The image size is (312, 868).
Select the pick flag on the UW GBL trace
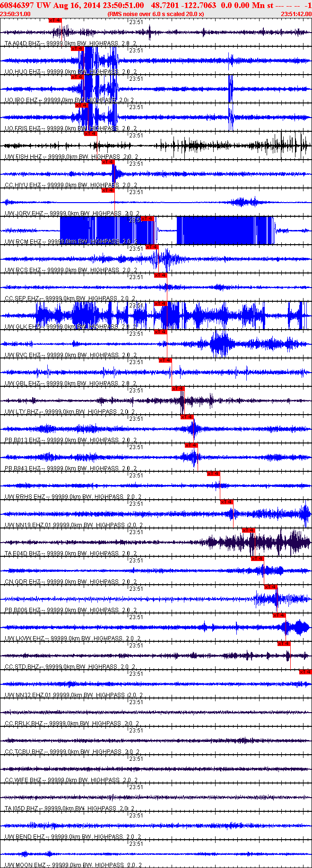[x=165, y=360]
